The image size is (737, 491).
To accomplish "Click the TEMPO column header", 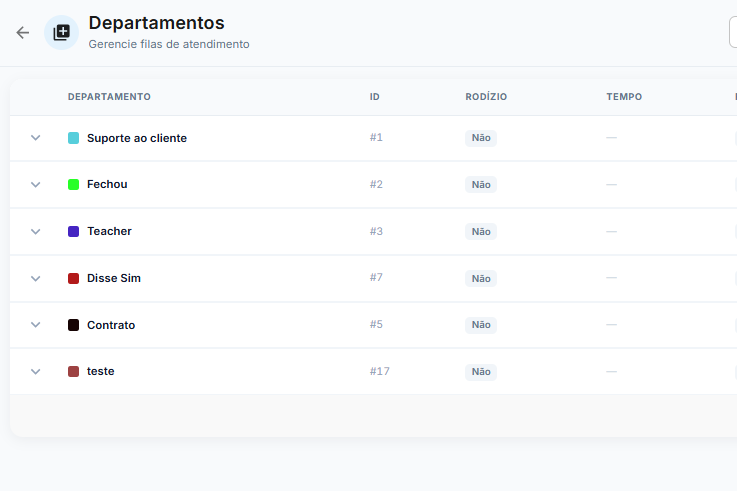I will 624,97.
